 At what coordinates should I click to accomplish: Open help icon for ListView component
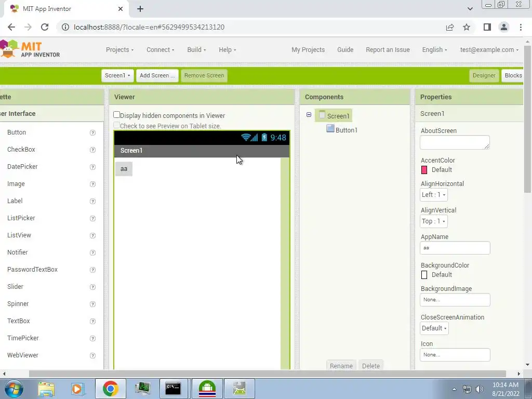[x=92, y=235]
